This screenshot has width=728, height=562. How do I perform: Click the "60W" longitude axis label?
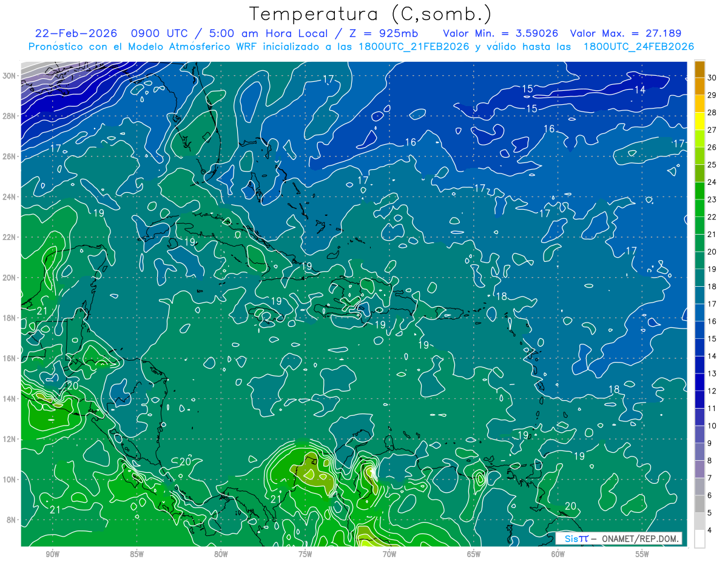(x=558, y=554)
